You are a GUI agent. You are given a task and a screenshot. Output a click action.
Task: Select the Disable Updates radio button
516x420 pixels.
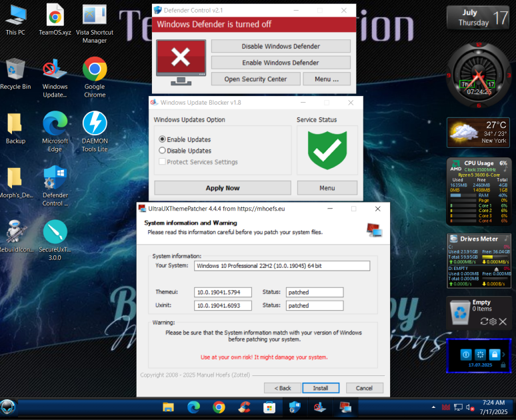[x=162, y=151]
